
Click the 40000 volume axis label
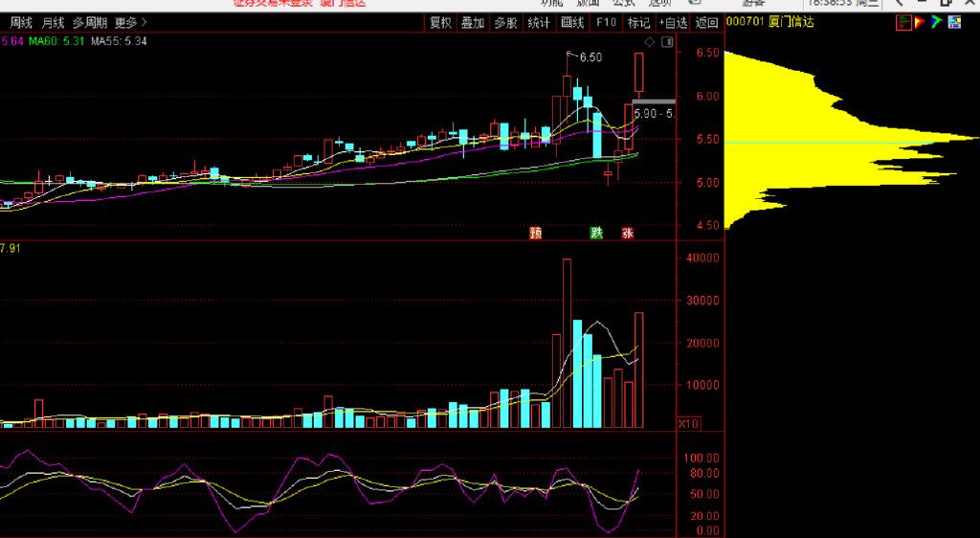point(702,258)
